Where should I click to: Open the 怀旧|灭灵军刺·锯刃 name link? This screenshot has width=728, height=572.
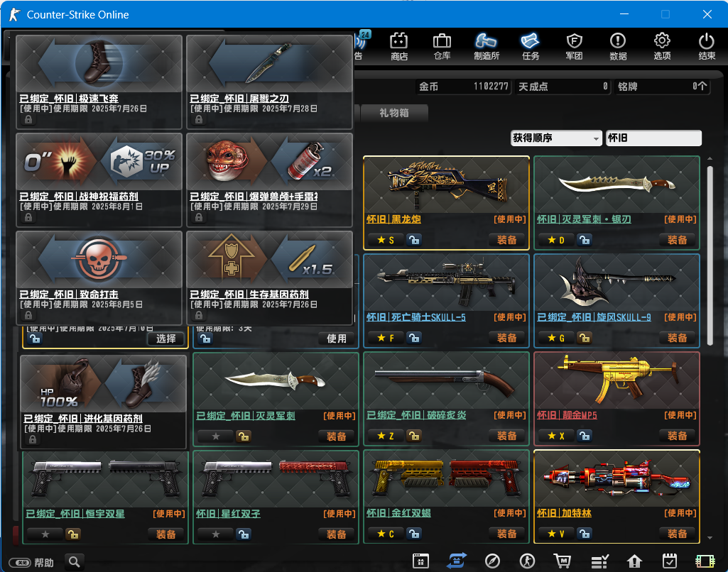(584, 219)
